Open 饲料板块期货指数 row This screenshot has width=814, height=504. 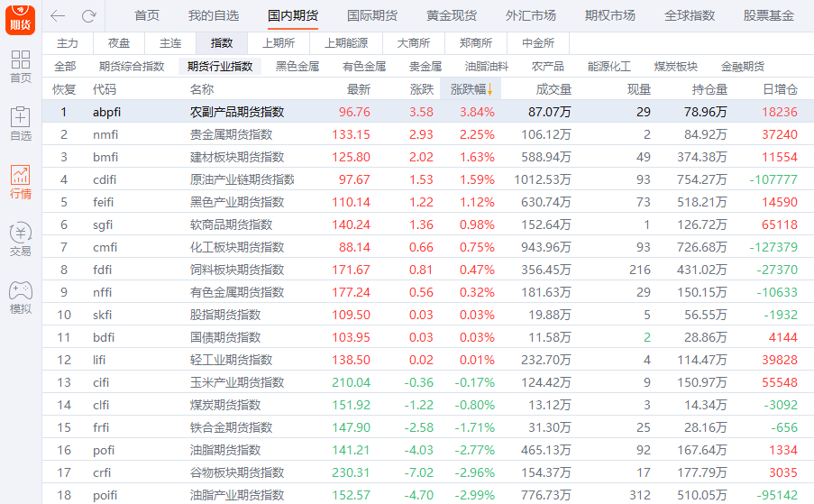tap(428, 270)
